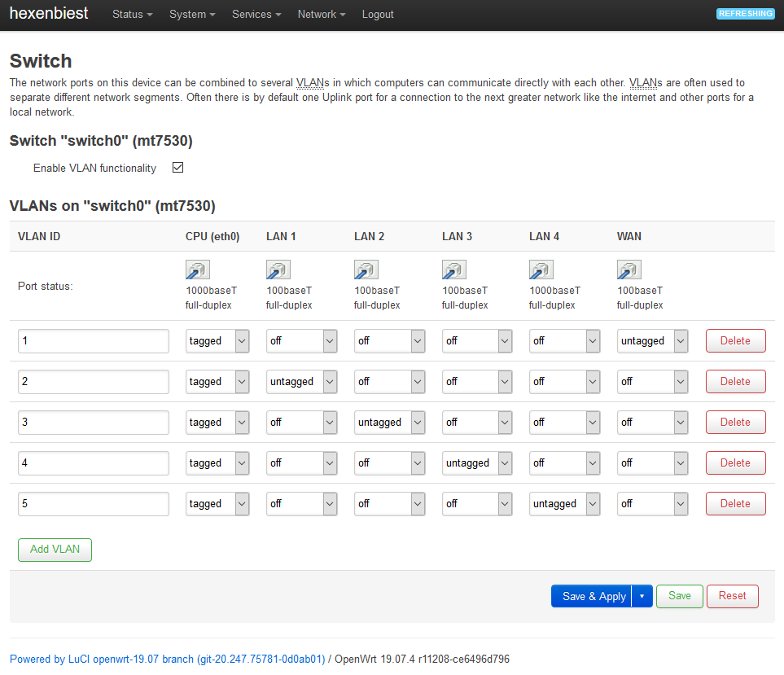Expand LAN 1 dropdown for VLAN 2

(301, 382)
